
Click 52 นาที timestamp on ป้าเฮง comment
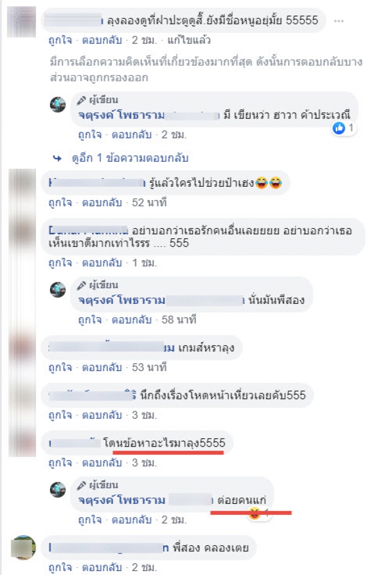click(149, 202)
